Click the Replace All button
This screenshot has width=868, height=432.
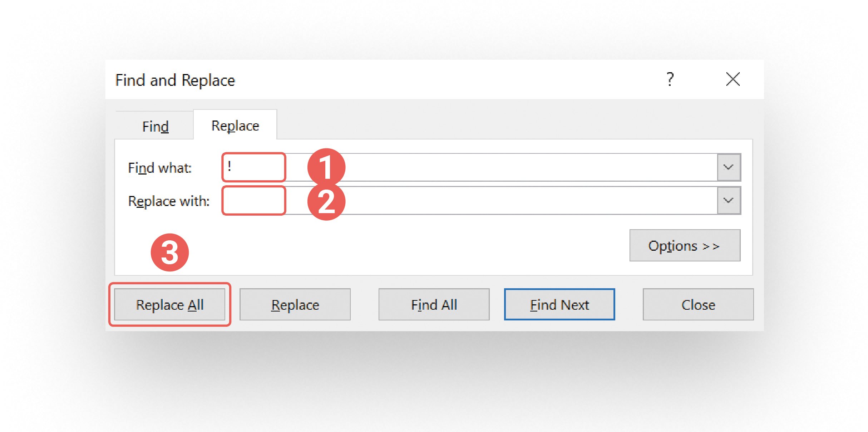tap(170, 305)
